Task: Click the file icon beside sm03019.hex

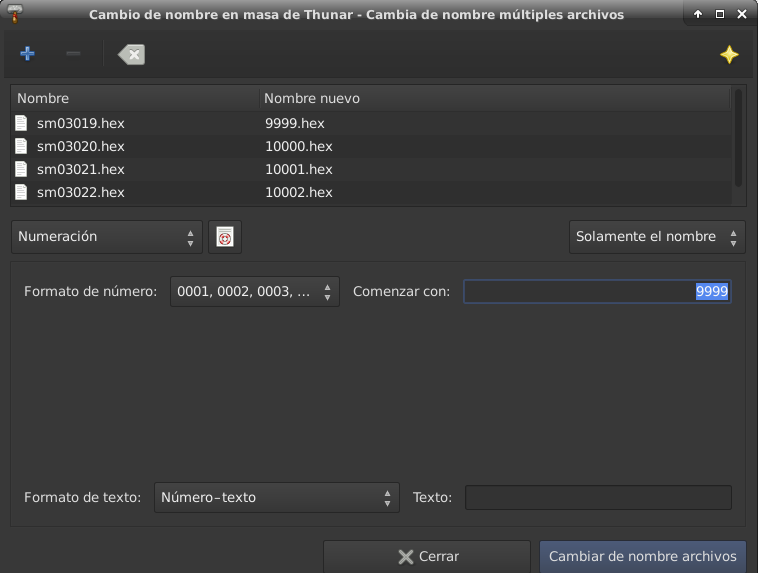Action: coord(22,123)
